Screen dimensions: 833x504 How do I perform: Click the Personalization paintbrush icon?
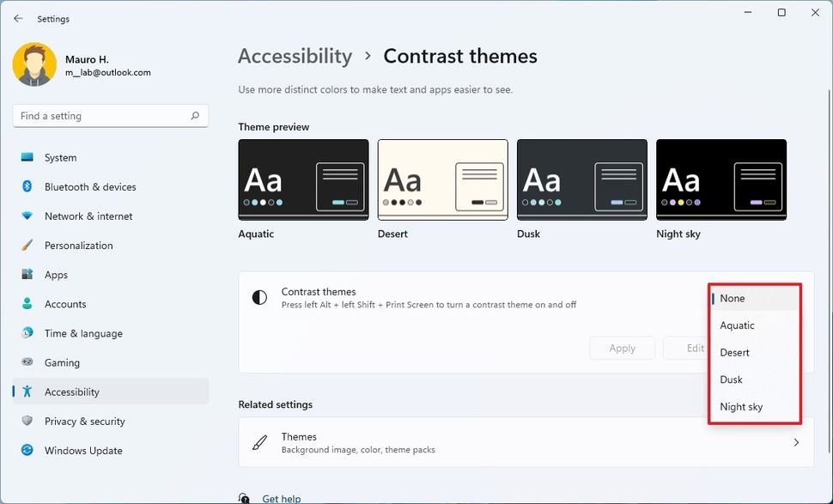coord(31,246)
